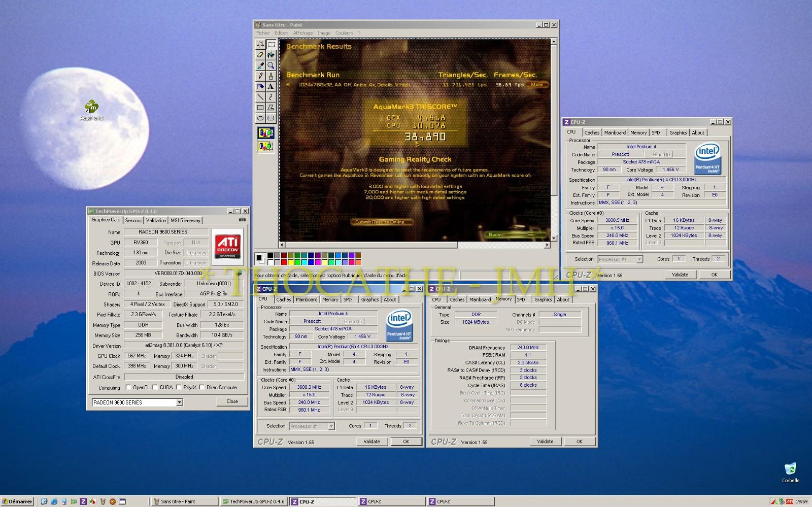The image size is (812, 507).
Task: Select the Pencil tool in Paint
Action: [260, 76]
